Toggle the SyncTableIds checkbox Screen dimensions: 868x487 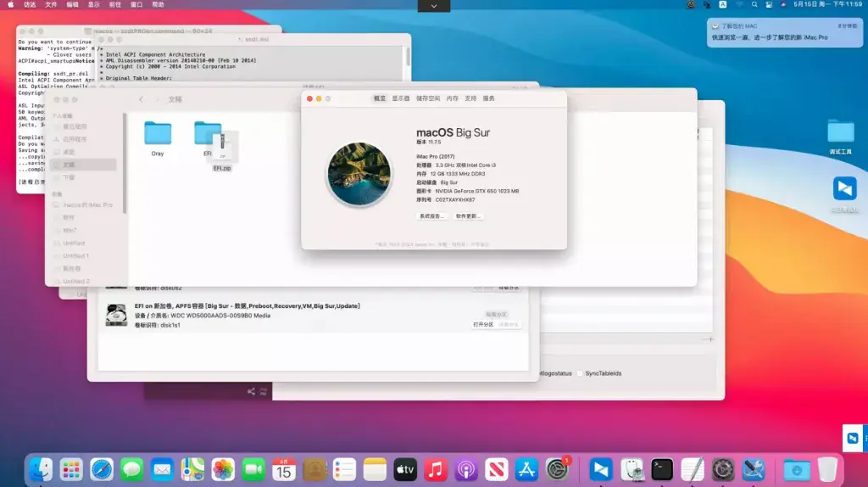580,373
